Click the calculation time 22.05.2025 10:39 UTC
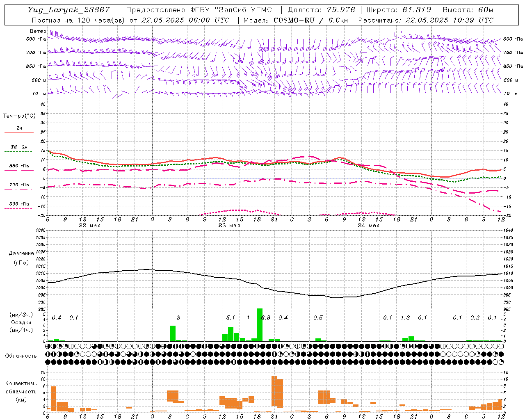Screen dimensions: 525x420 (449, 20)
